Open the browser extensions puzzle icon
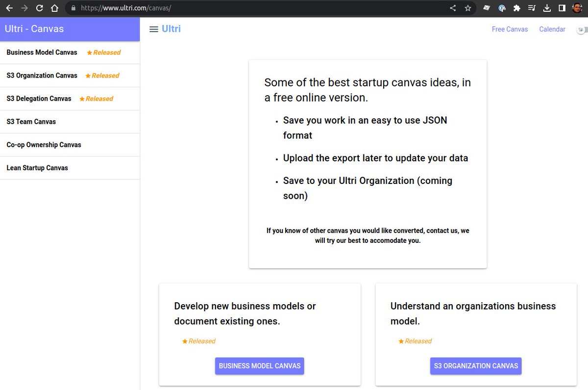The width and height of the screenshot is (588, 390). click(x=517, y=8)
